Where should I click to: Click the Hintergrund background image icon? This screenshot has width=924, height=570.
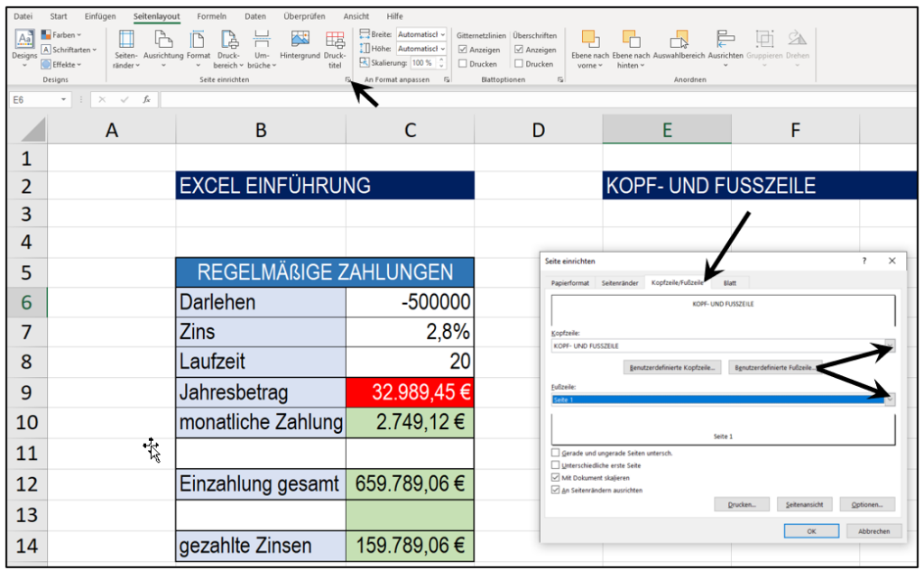point(300,45)
